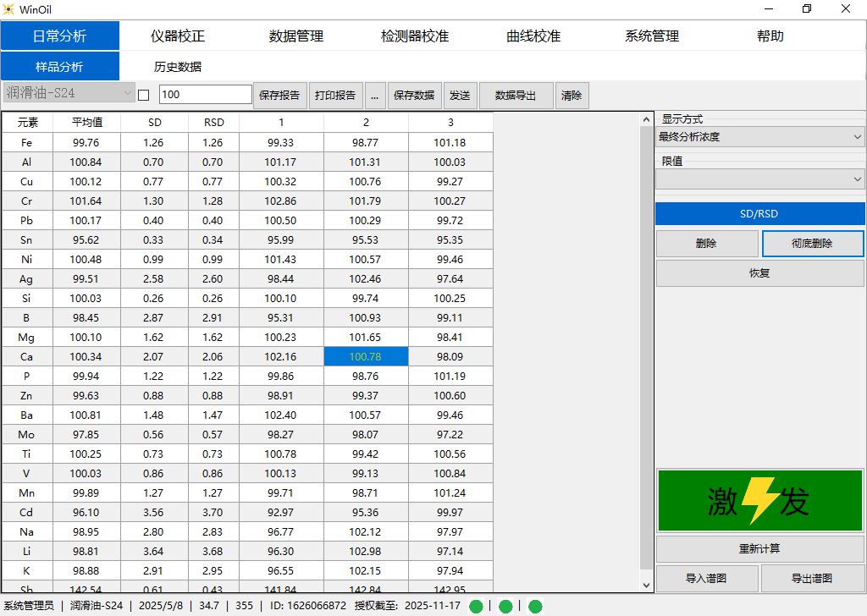Image resolution: width=867 pixels, height=616 pixels.
Task: Click the RSD column header
Action: (x=213, y=122)
